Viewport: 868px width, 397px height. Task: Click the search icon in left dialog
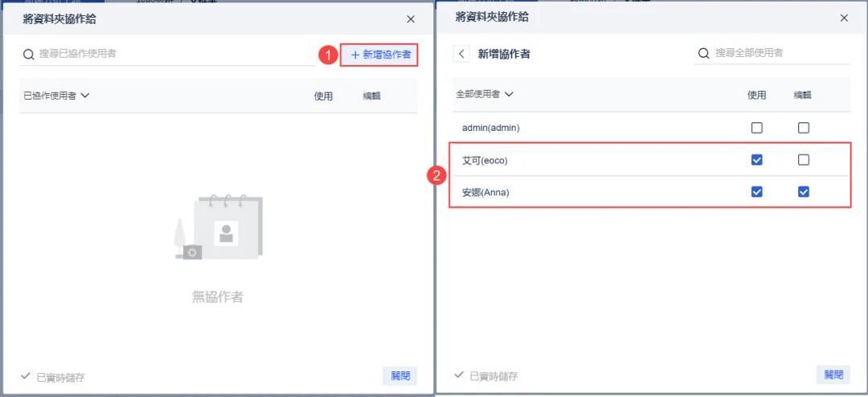coord(29,54)
